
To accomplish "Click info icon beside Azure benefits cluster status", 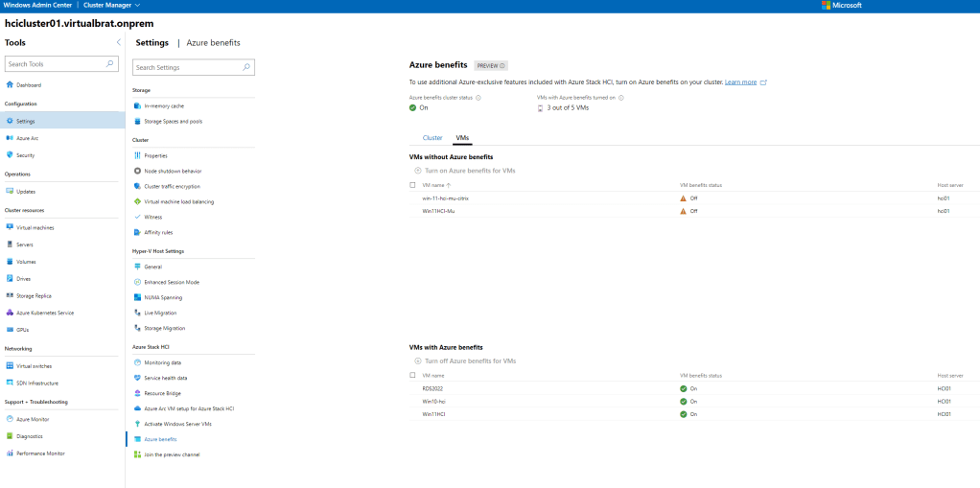I will [478, 97].
